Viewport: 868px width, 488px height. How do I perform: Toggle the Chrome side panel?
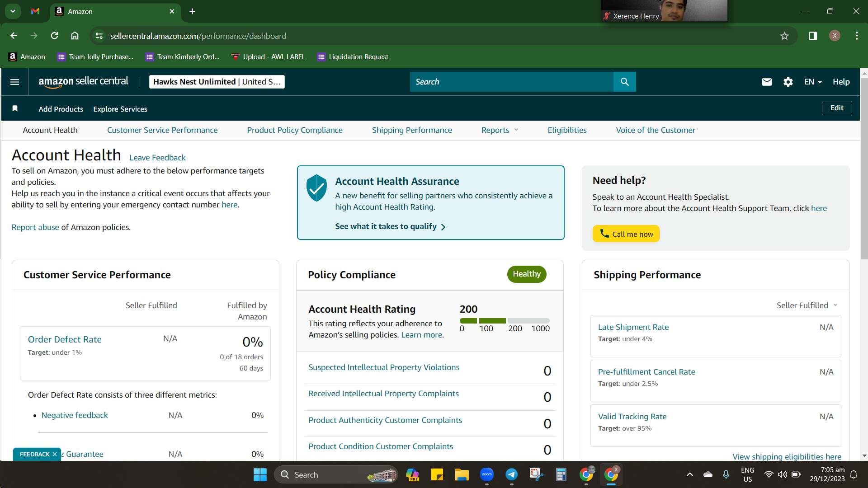[x=813, y=36]
